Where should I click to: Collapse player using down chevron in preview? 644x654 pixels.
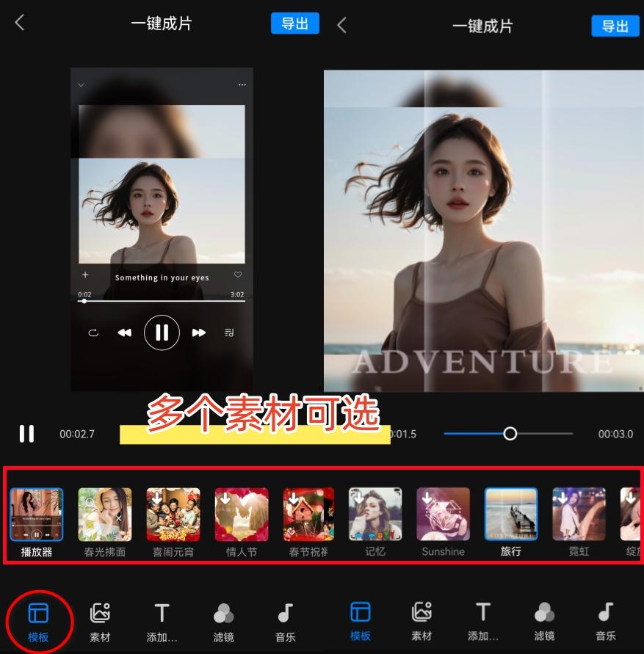pyautogui.click(x=81, y=84)
